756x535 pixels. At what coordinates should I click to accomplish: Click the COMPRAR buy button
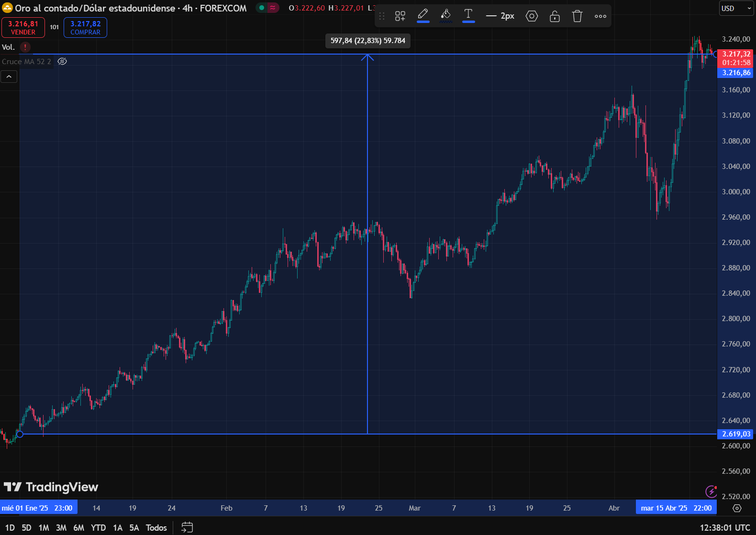tap(85, 28)
